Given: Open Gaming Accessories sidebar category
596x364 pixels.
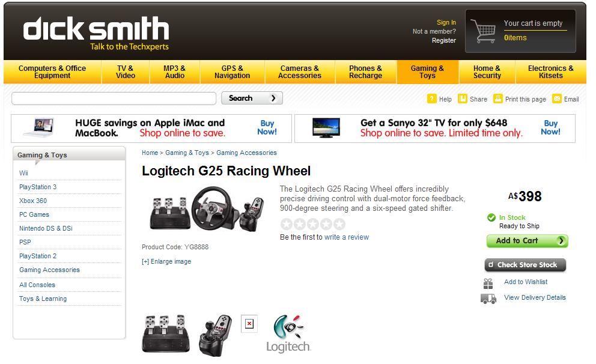Looking at the screenshot, I should 49,270.
